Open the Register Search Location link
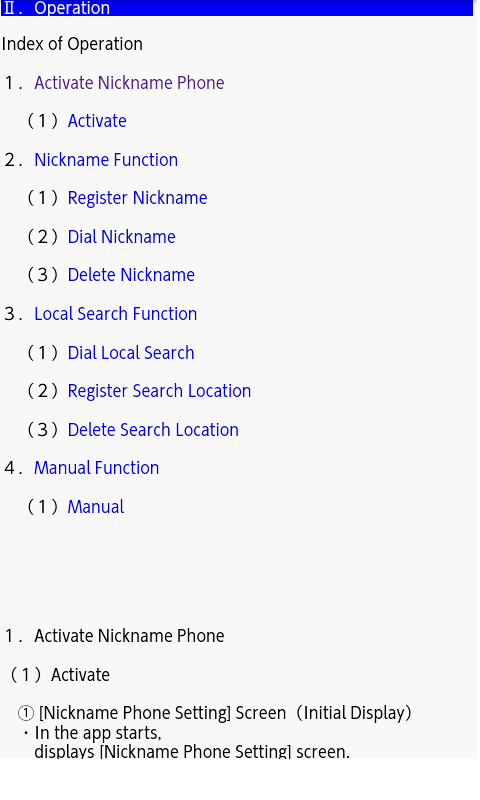 pos(159,391)
